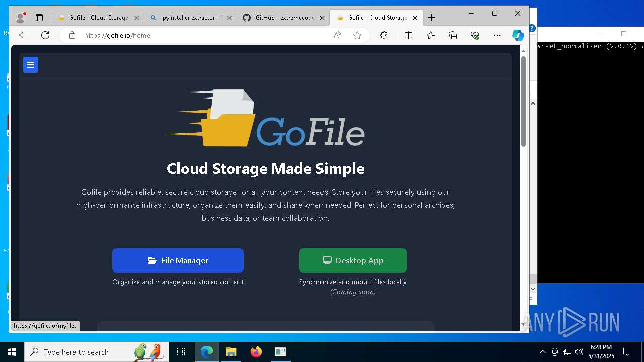Close the GitHub tab
This screenshot has width=644, height=362.
(x=322, y=18)
